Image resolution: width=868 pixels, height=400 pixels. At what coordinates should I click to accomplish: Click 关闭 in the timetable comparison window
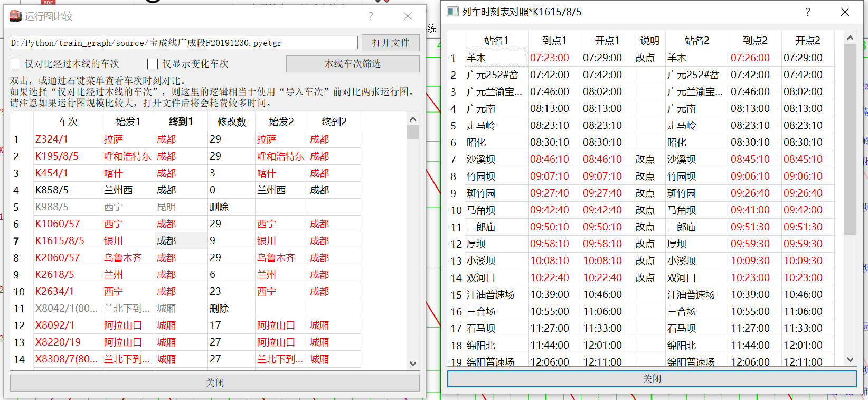coord(652,379)
